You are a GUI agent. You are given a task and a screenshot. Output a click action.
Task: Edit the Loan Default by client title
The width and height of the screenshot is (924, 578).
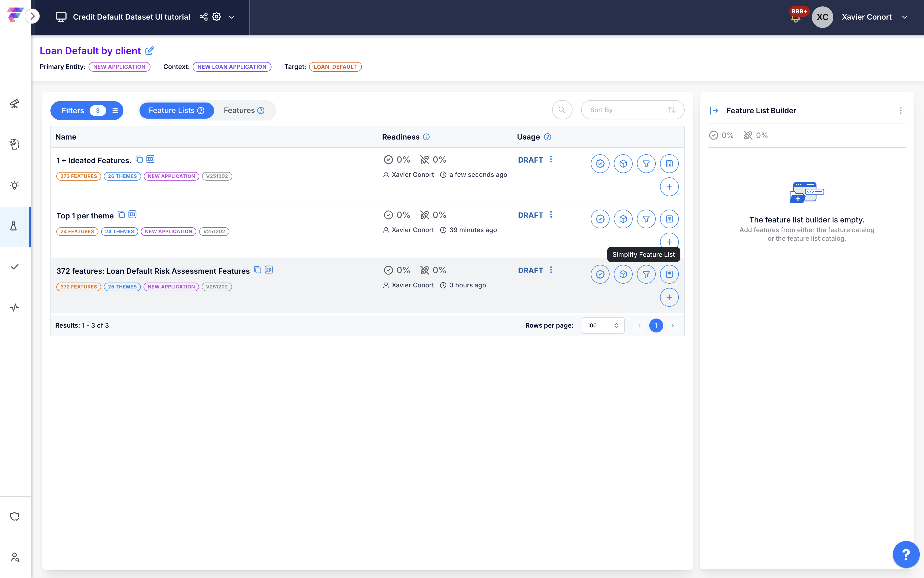pos(149,50)
